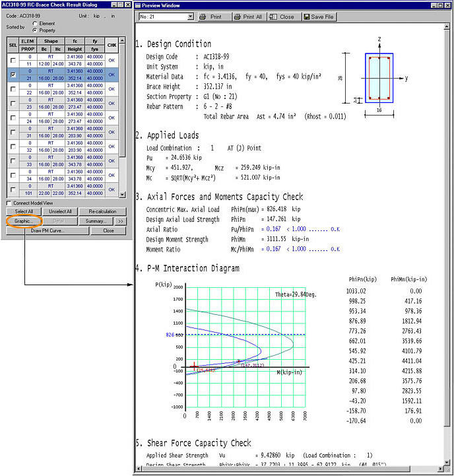Click the Print button with printer icon
The width and height of the screenshot is (454, 476).
point(214,17)
